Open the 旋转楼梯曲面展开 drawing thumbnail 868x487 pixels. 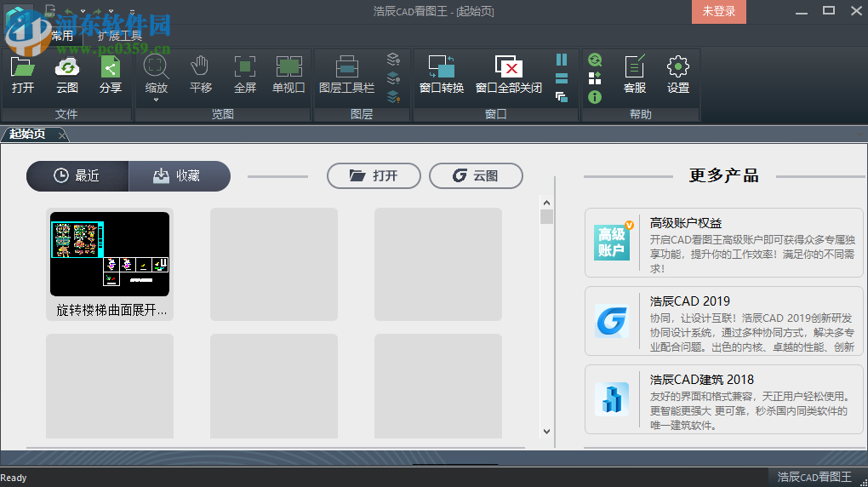(x=110, y=264)
